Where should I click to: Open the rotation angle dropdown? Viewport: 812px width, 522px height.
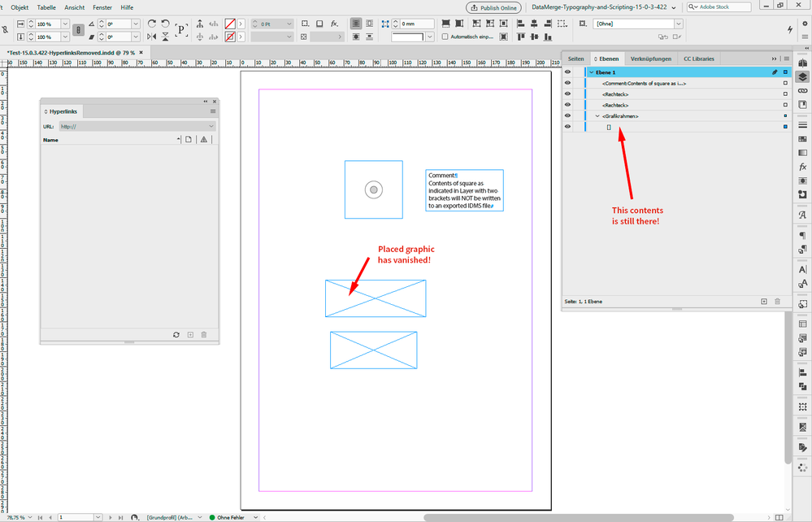136,24
